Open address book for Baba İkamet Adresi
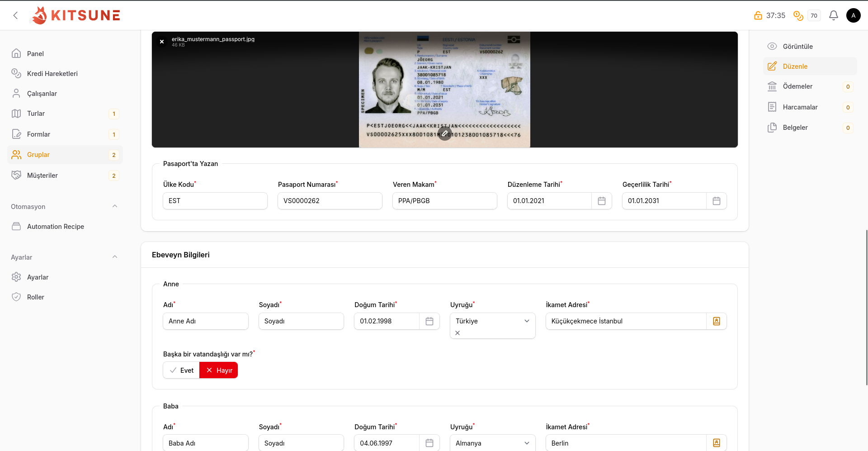Viewport: 868px width, 451px height. (x=717, y=443)
